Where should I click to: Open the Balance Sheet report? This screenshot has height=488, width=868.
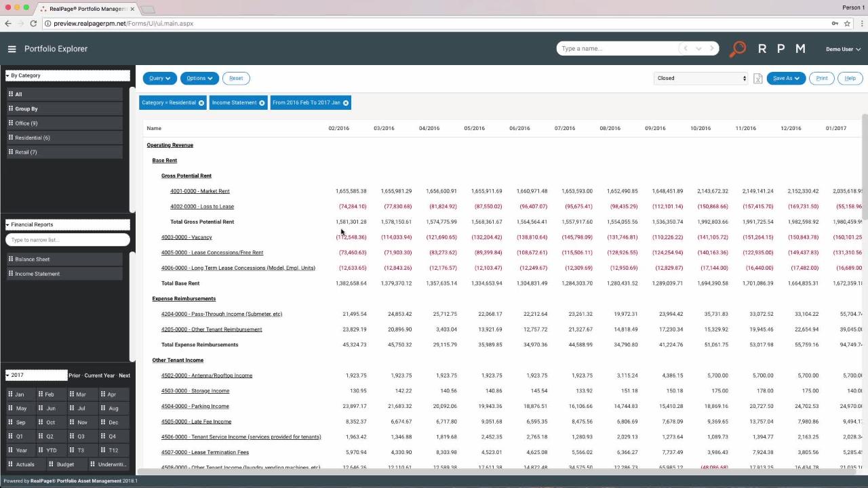(65, 259)
